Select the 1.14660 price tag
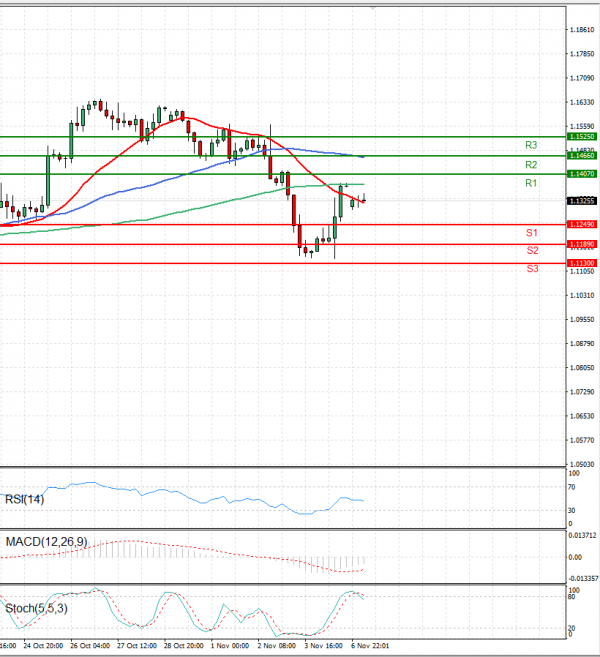600x657 pixels. (582, 155)
